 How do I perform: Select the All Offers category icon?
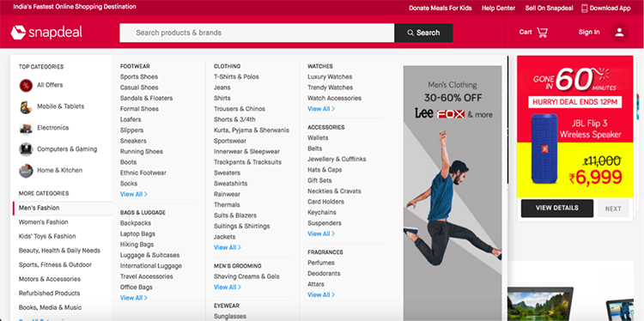(26, 85)
